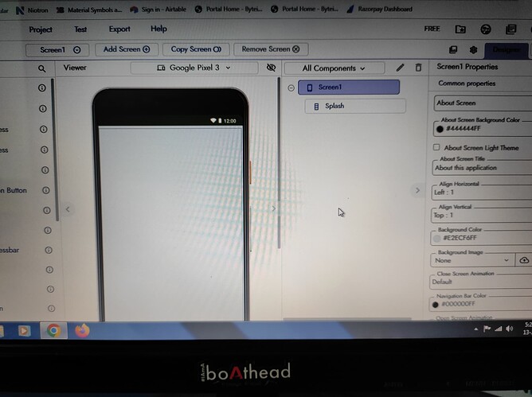The width and height of the screenshot is (532, 397).
Task: Open the Google Pixel 3 device dropdown
Action: click(x=194, y=68)
